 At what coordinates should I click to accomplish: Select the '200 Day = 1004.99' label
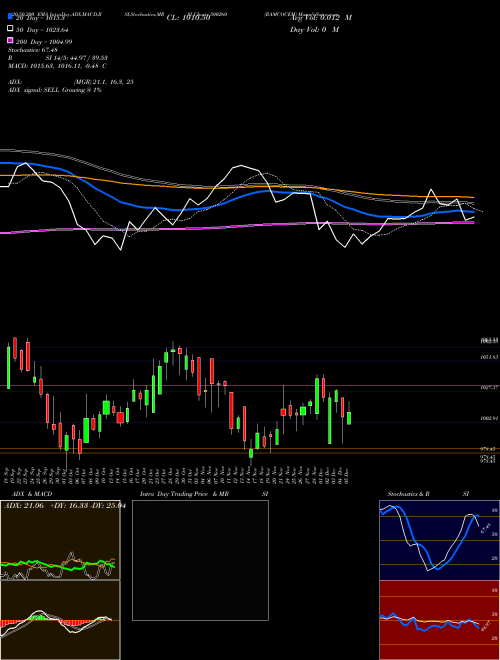click(x=44, y=42)
